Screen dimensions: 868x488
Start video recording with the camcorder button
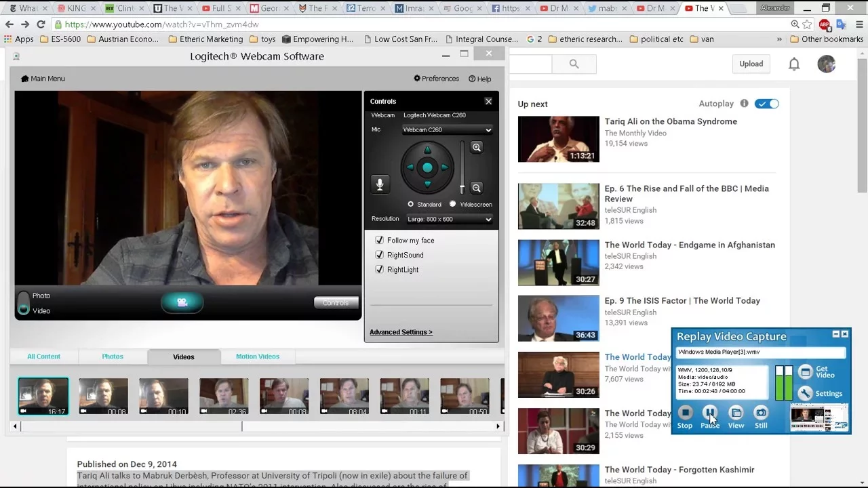(x=182, y=303)
